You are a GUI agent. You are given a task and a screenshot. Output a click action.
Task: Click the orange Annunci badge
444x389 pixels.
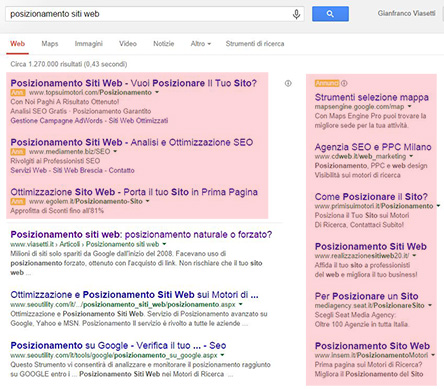(327, 83)
